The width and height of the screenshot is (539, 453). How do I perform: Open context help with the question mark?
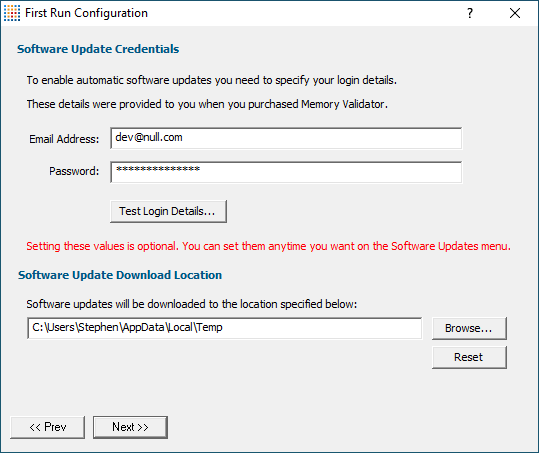click(x=470, y=13)
